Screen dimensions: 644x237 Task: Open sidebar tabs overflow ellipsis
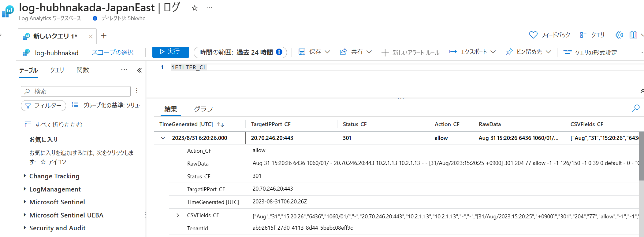pos(124,70)
